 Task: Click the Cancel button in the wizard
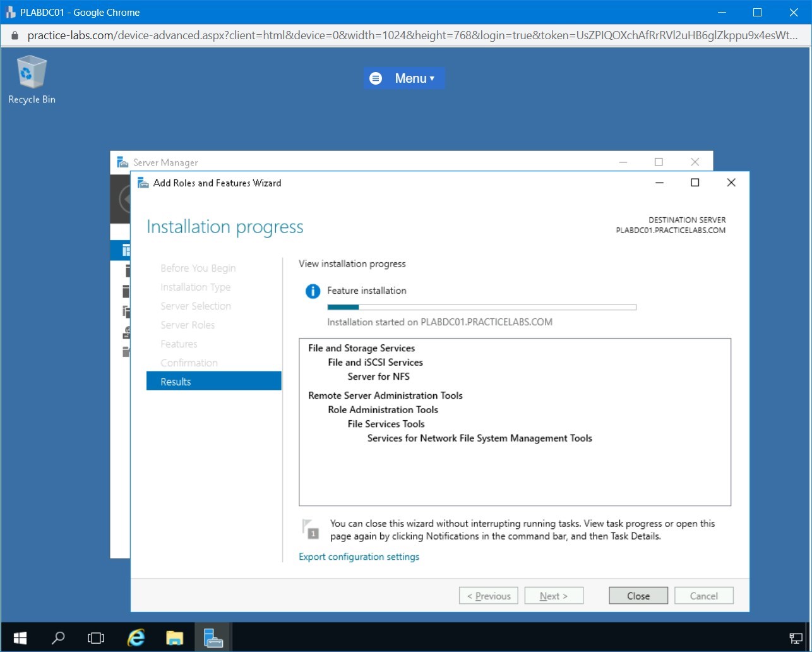pos(704,596)
